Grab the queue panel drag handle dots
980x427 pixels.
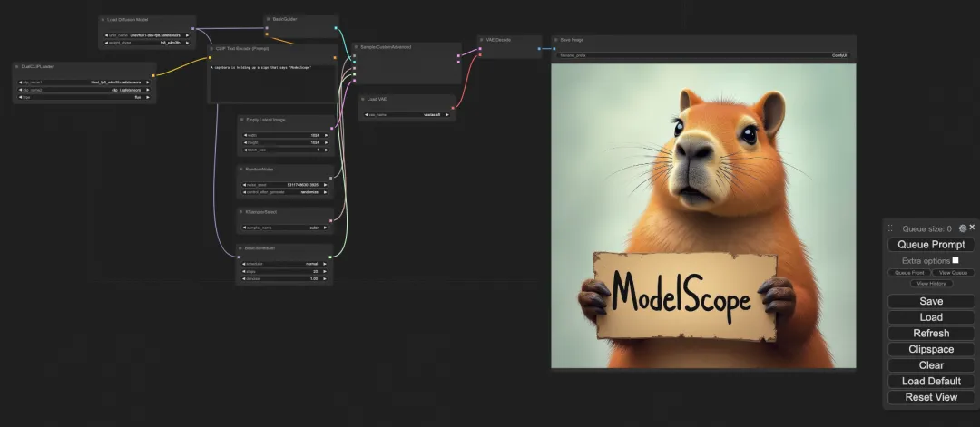coord(891,228)
